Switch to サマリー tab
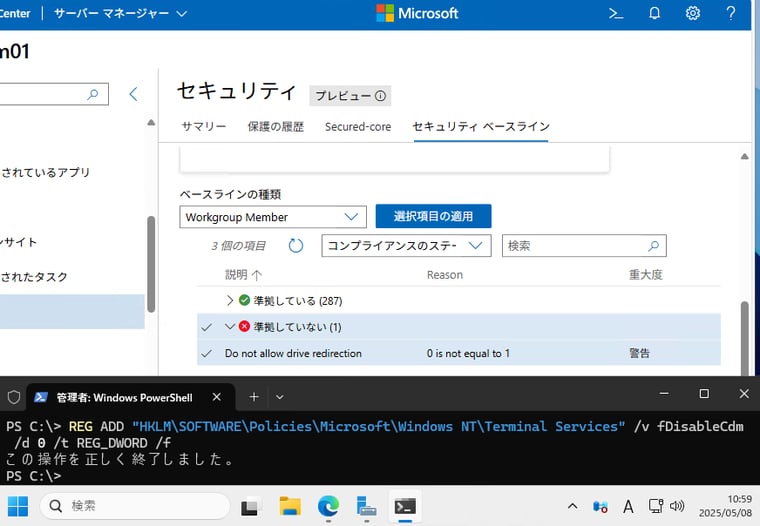The image size is (760, 526). (x=204, y=127)
